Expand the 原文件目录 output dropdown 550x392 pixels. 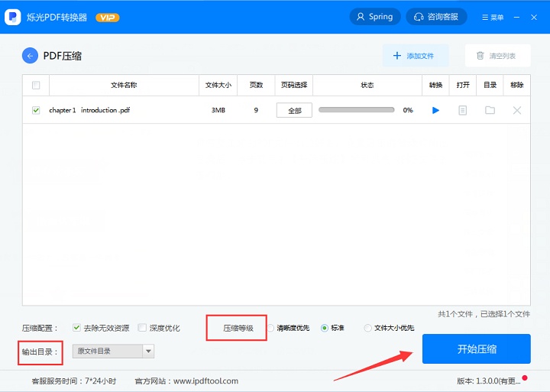148,352
